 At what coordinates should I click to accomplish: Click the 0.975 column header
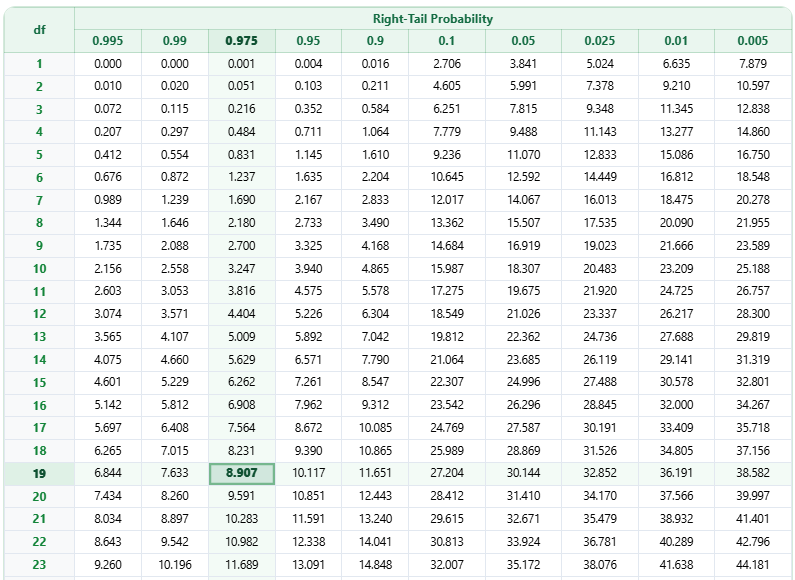point(242,41)
